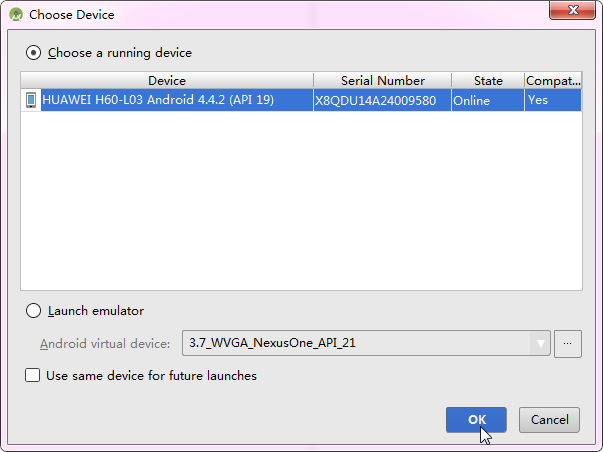Image resolution: width=603 pixels, height=452 pixels.
Task: Click the State column header
Action: 488,81
